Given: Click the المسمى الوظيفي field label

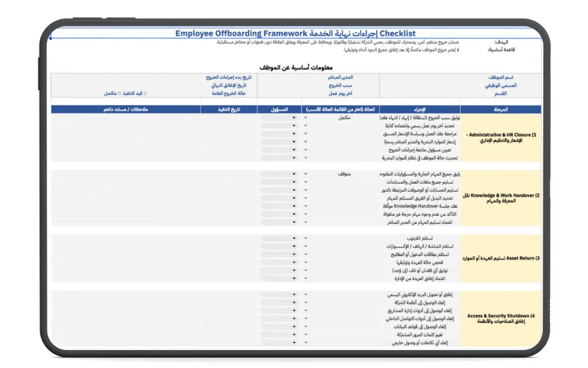Looking at the screenshot, I should (500, 85).
